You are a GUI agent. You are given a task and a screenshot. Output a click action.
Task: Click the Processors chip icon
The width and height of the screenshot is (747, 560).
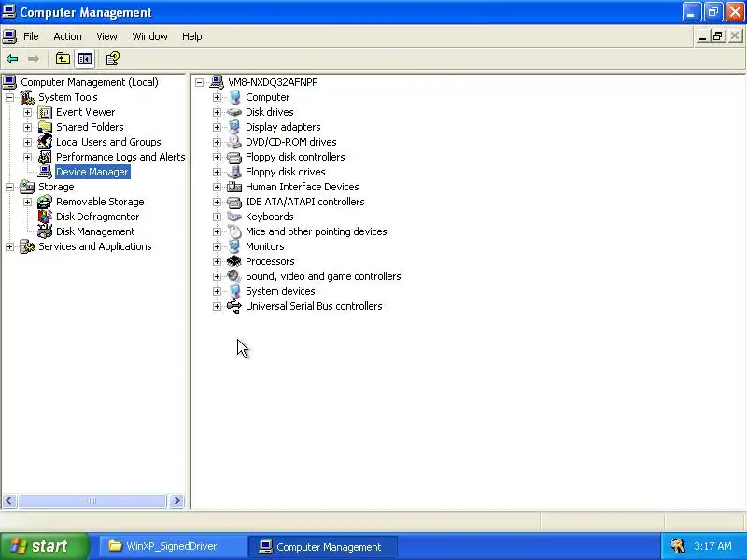pyautogui.click(x=234, y=261)
